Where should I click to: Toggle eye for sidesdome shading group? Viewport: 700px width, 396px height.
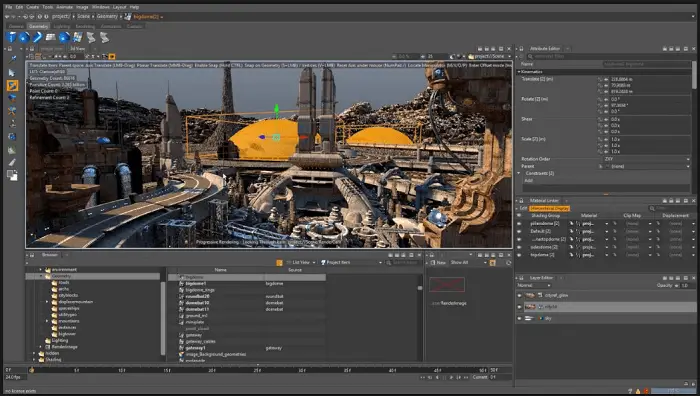[x=519, y=247]
